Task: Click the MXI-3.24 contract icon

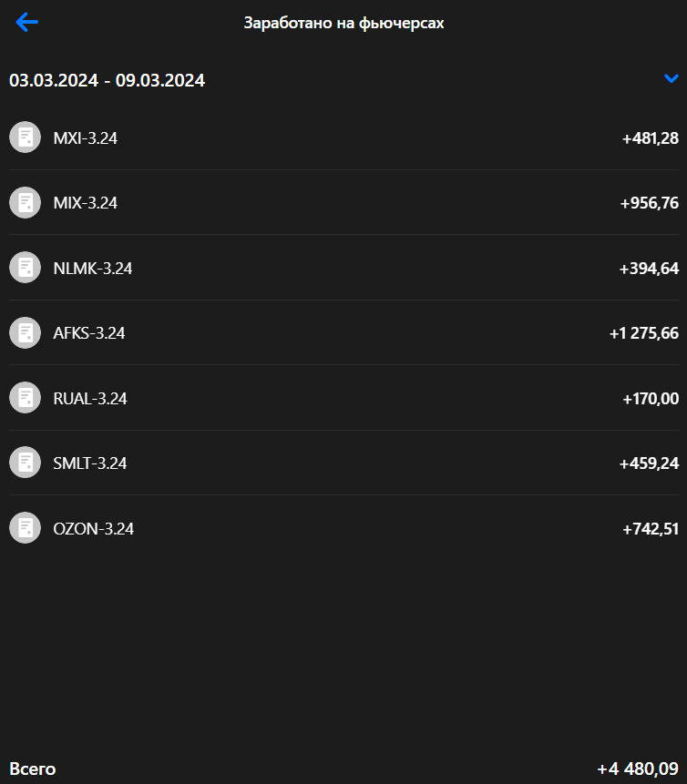Action: [26, 137]
